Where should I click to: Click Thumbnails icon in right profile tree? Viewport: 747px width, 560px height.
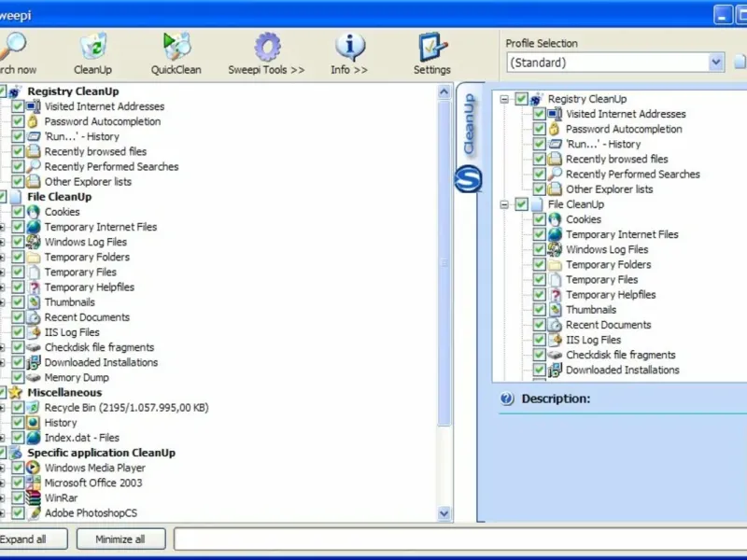[555, 310]
